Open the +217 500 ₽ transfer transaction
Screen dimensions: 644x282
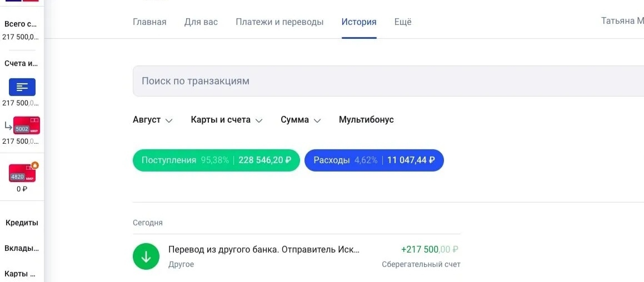[x=296, y=256]
